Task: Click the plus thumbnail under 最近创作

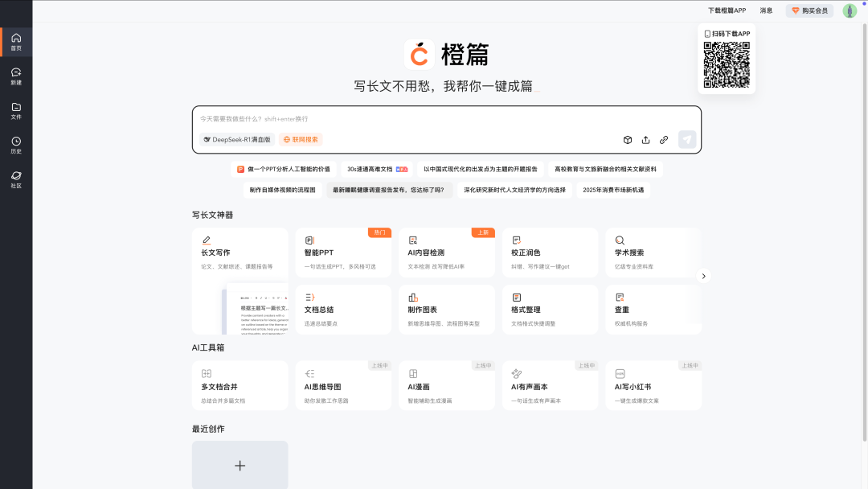Action: tap(240, 465)
